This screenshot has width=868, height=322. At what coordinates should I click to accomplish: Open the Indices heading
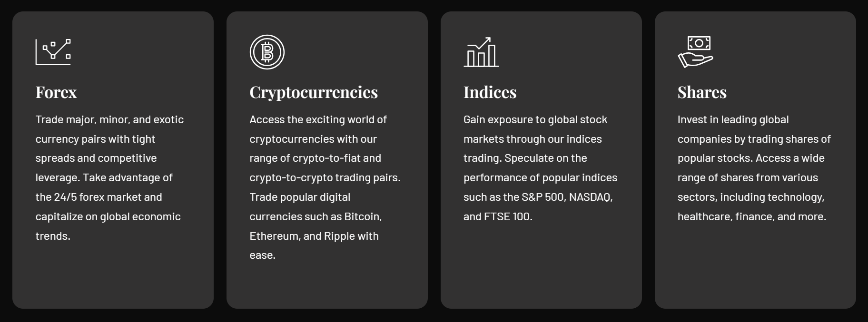490,92
